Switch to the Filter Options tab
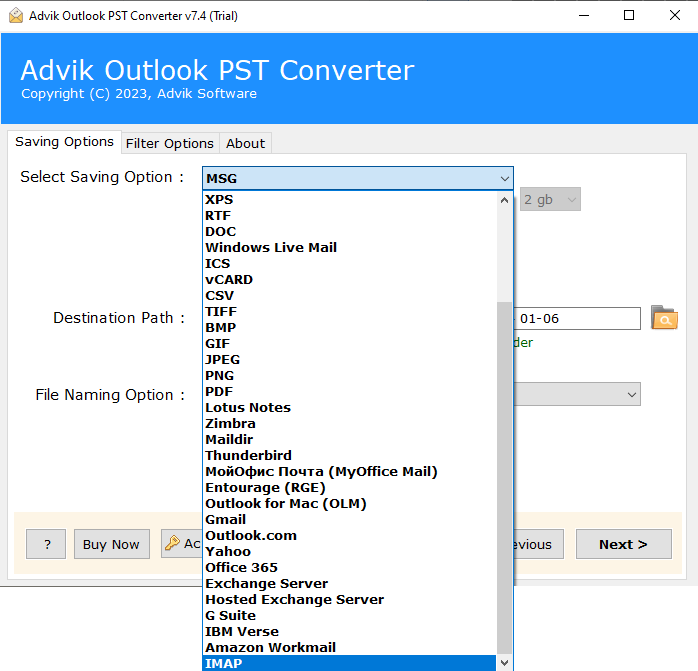Image resolution: width=698 pixels, height=671 pixels. (170, 143)
